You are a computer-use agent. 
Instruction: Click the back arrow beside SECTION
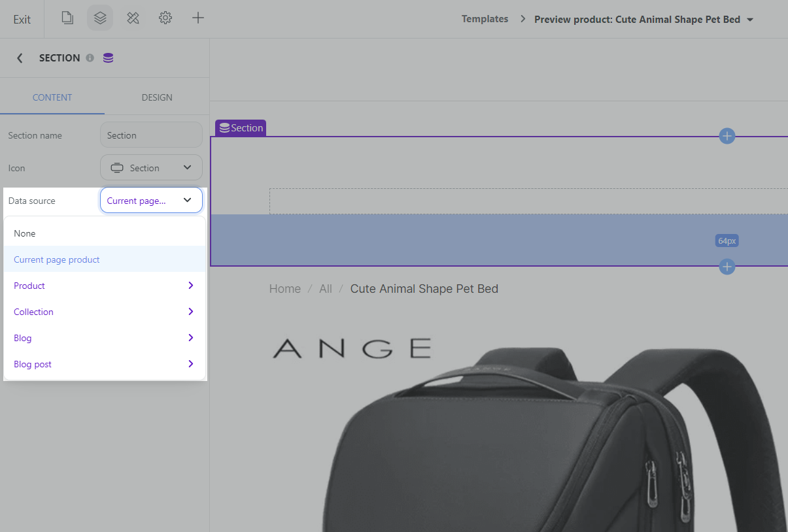click(x=20, y=58)
